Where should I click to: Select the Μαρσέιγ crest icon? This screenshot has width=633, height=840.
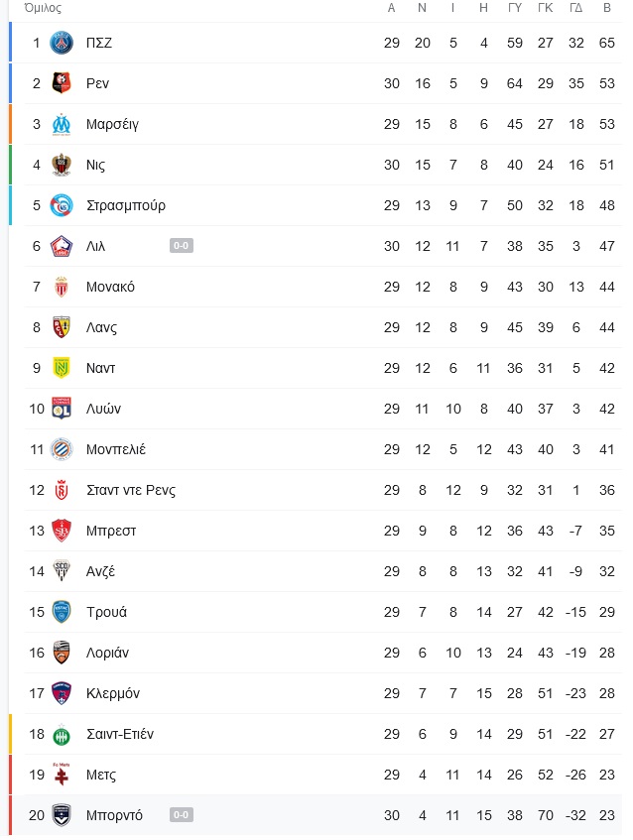[62, 124]
